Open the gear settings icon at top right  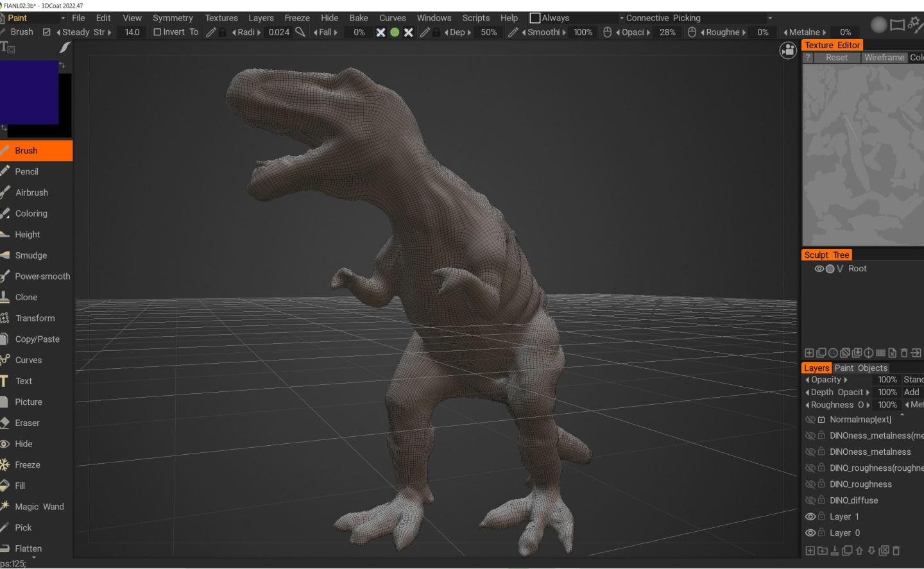click(916, 24)
